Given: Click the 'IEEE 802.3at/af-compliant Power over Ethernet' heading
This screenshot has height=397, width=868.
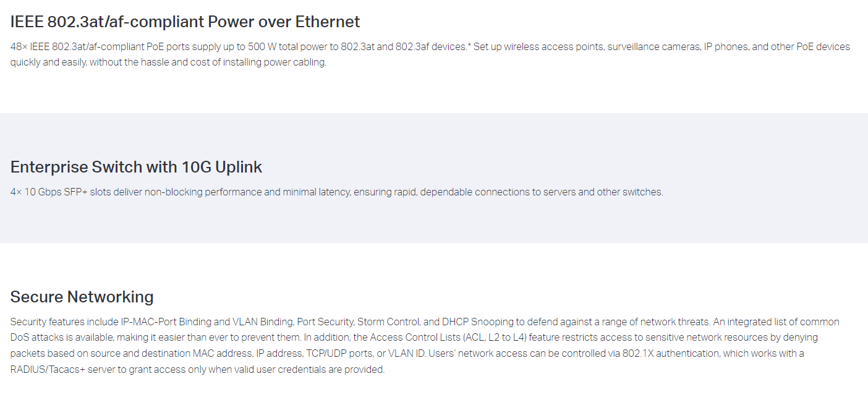Looking at the screenshot, I should 185,22.
